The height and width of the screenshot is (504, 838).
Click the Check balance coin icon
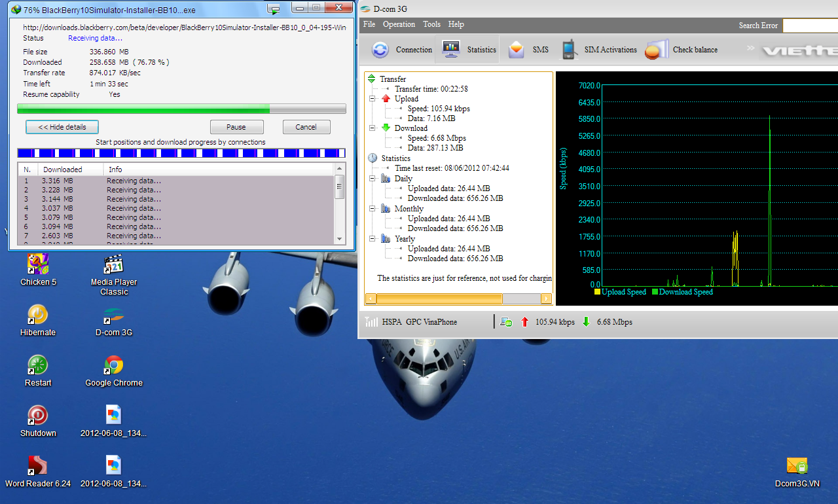coord(656,50)
